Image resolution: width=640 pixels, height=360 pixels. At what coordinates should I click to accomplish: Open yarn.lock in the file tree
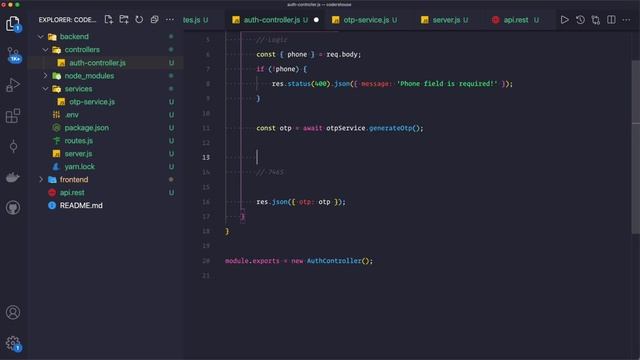tap(79, 167)
